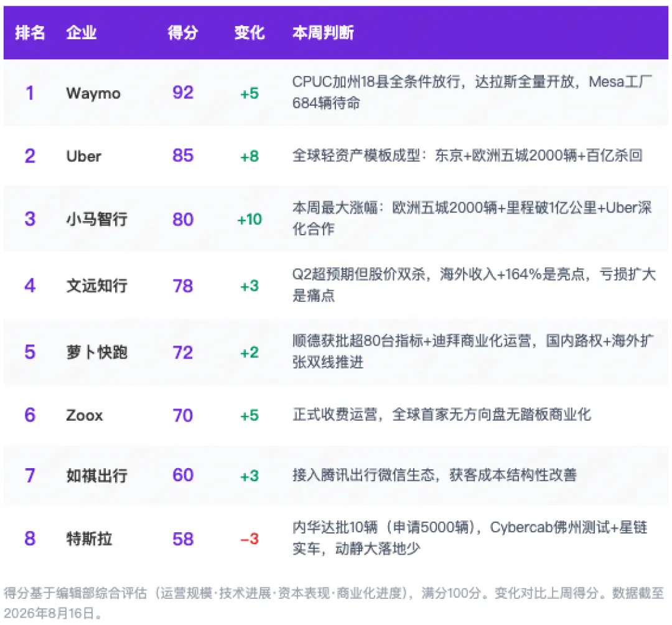Select the Uber company name
The image size is (672, 625).
tap(83, 156)
